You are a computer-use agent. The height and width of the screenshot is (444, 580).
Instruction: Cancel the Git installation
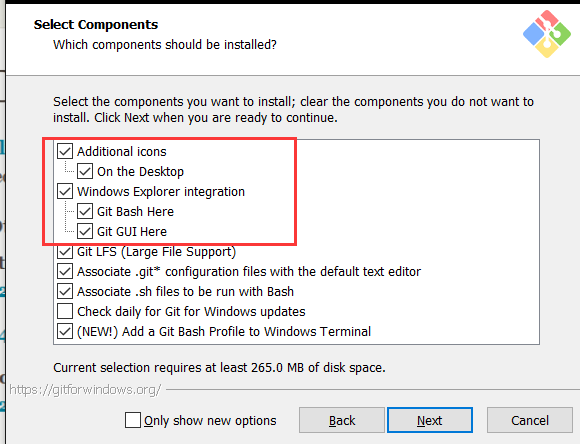point(530,420)
